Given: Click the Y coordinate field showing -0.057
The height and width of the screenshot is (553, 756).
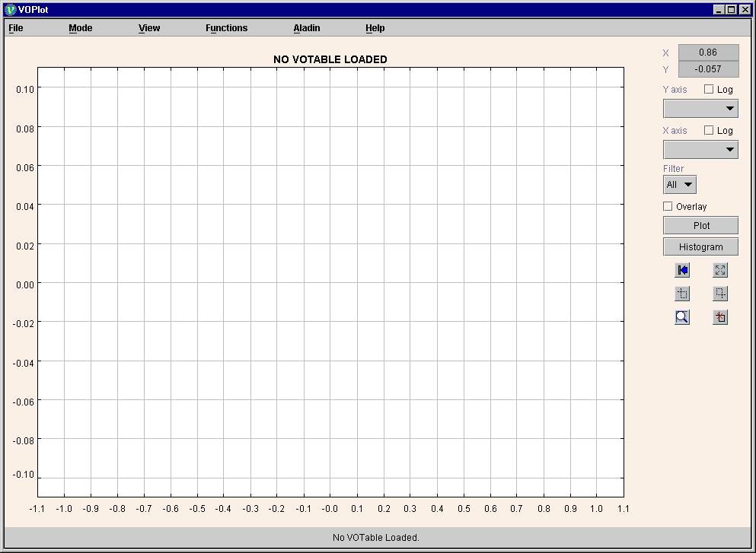Looking at the screenshot, I should click(x=708, y=69).
